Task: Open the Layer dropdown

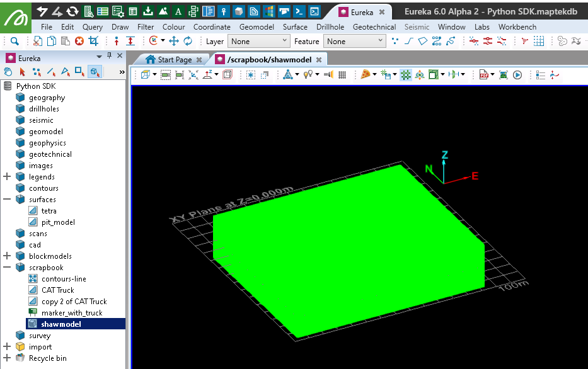Action: (x=258, y=41)
